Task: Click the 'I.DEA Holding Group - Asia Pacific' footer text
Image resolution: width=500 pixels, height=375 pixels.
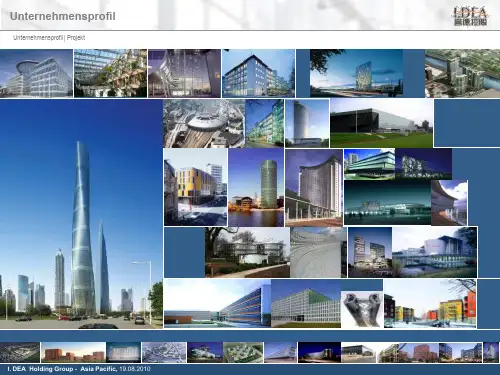Action: click(62, 369)
